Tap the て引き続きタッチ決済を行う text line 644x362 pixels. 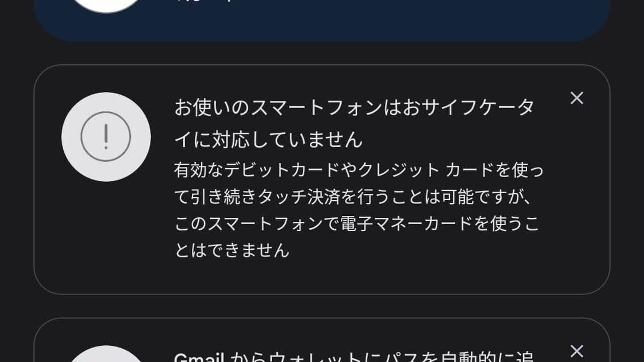tap(355, 197)
